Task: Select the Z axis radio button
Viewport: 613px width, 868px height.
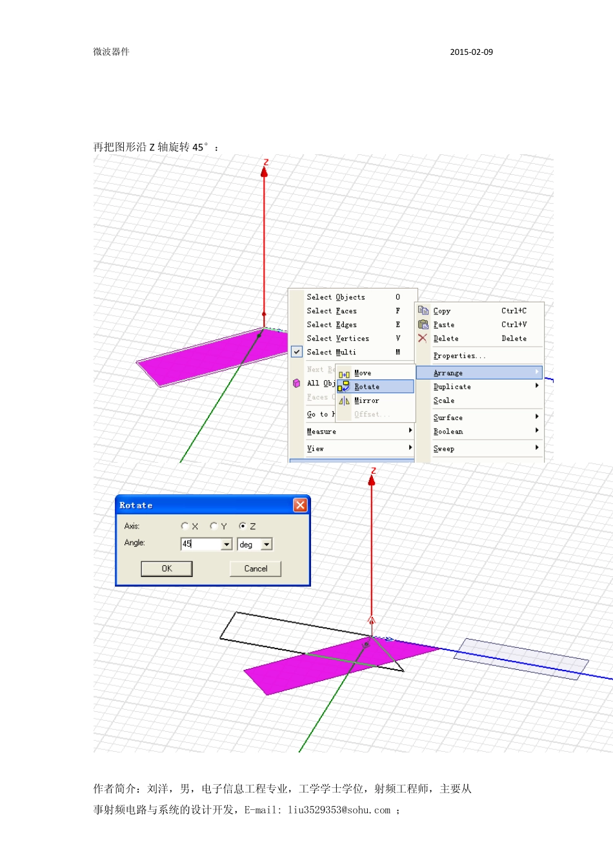Action: point(243,526)
